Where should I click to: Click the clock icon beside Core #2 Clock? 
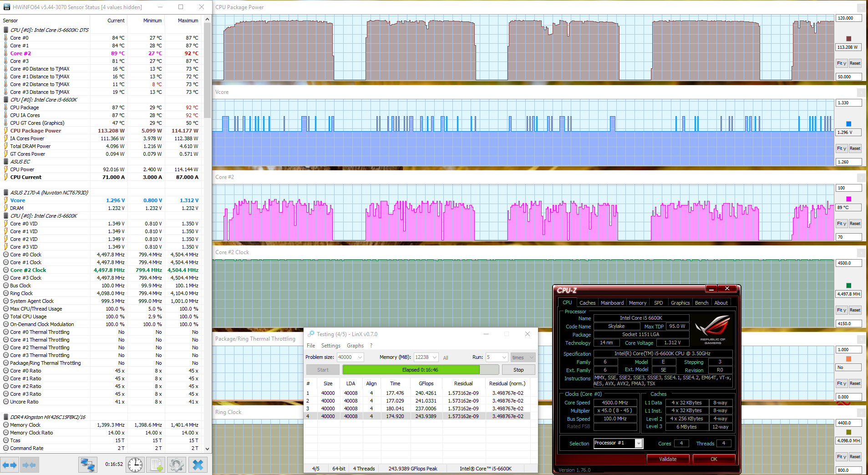point(6,270)
